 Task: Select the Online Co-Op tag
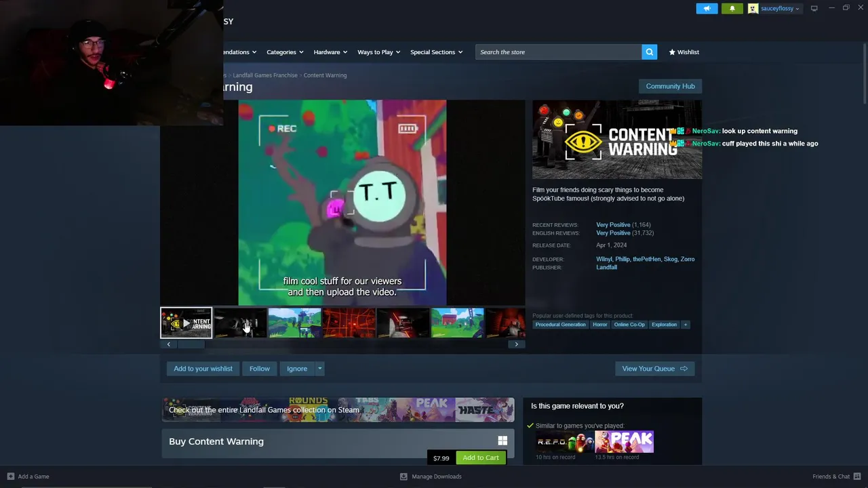pos(629,325)
